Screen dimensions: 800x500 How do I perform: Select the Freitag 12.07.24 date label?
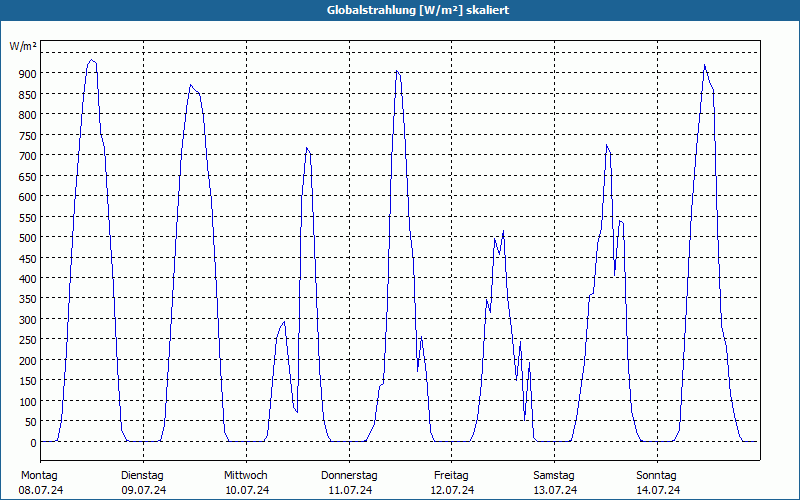pos(452,483)
